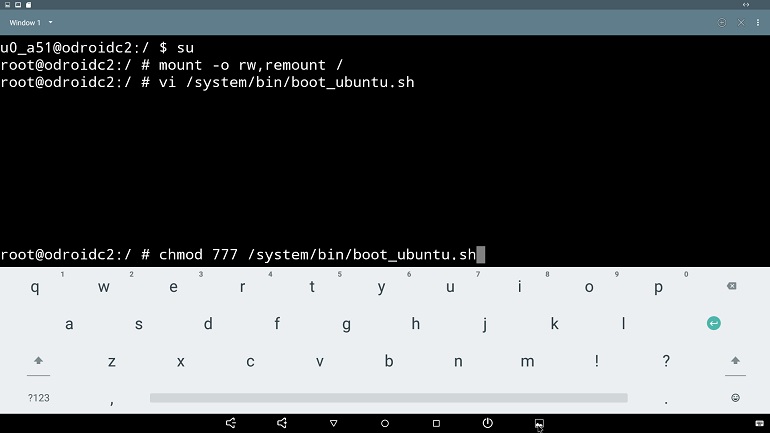Tap the i key
The width and height of the screenshot is (770, 433).
(520, 287)
